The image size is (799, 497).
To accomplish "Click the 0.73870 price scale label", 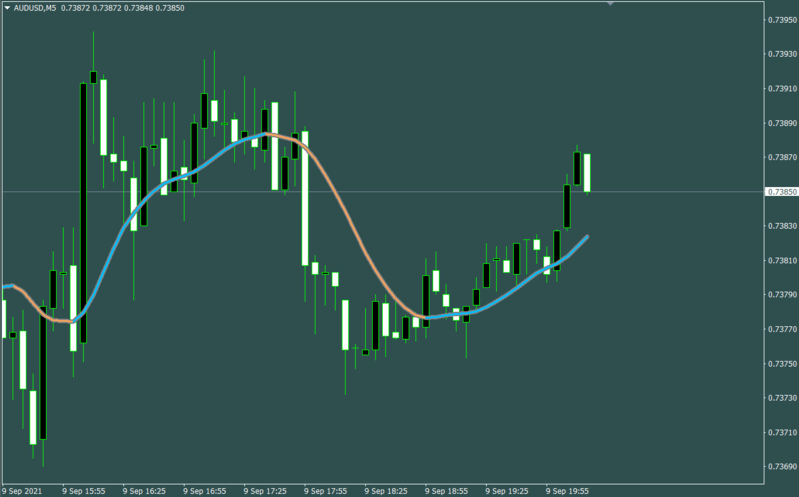I will pos(782,157).
